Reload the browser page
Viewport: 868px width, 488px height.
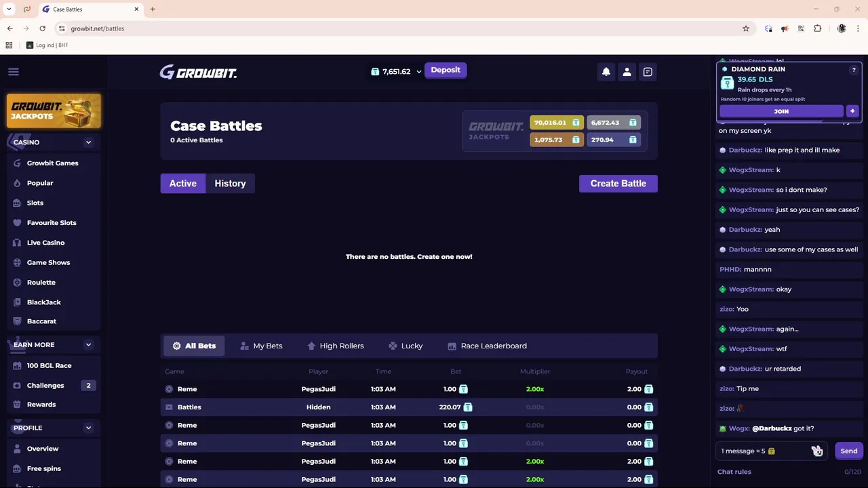[x=42, y=28]
